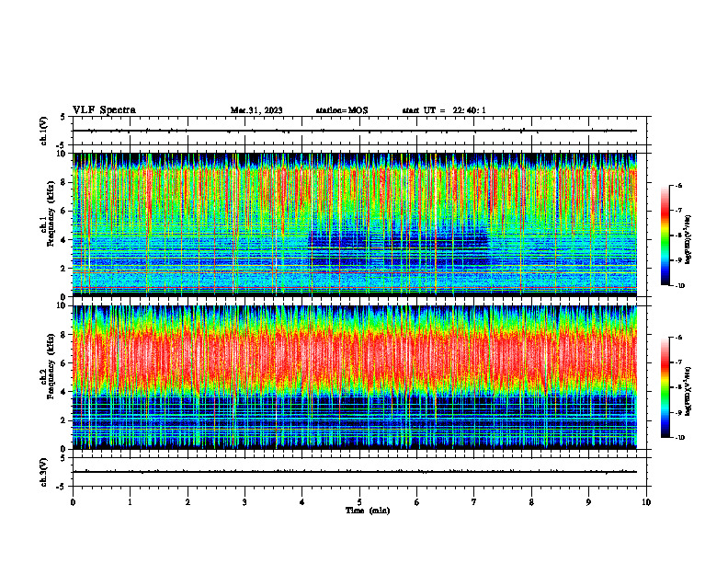Select the date text "Mar.31, 2023"
The width and height of the screenshot is (728, 563).
(256, 110)
